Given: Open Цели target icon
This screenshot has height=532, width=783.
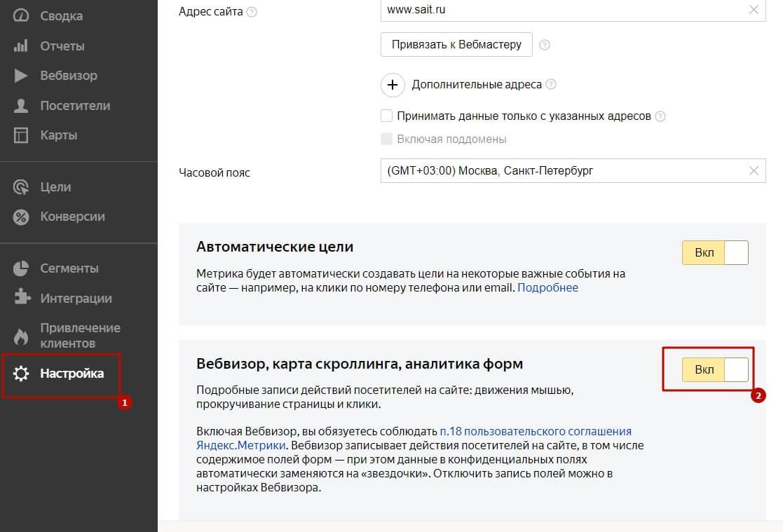Looking at the screenshot, I should click(x=20, y=187).
